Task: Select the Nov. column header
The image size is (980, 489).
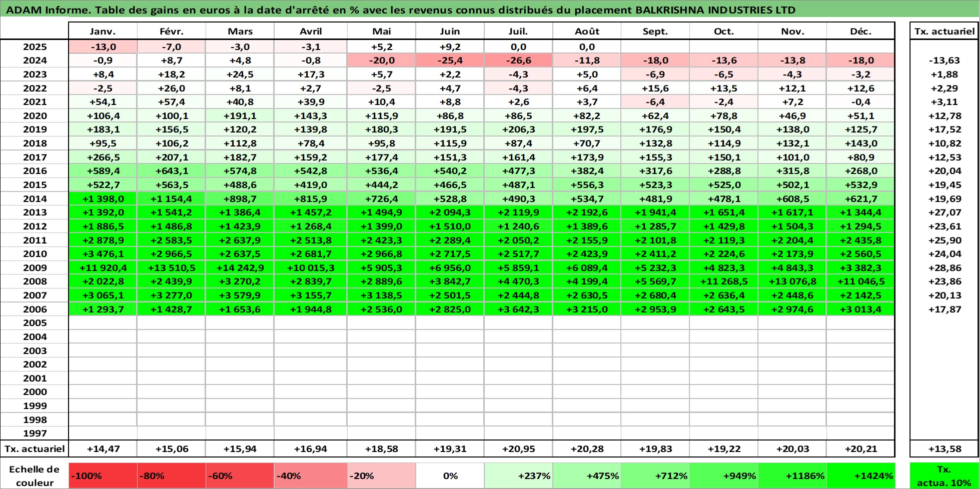Action: [x=792, y=31]
